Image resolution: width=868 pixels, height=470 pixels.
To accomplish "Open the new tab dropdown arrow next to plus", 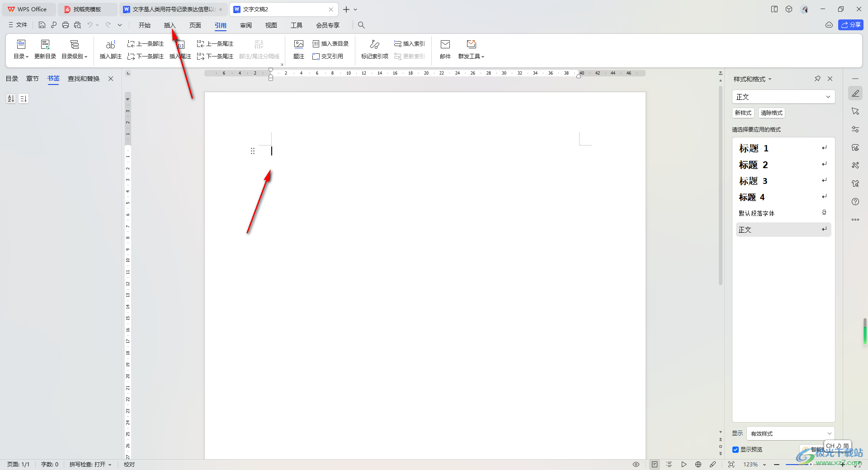I will pyautogui.click(x=355, y=9).
